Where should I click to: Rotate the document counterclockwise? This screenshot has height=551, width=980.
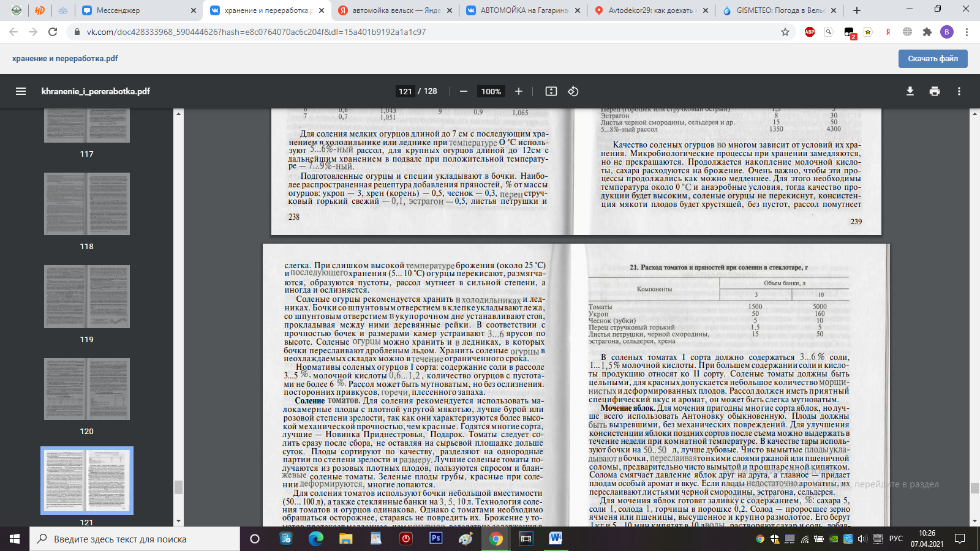[x=573, y=91]
